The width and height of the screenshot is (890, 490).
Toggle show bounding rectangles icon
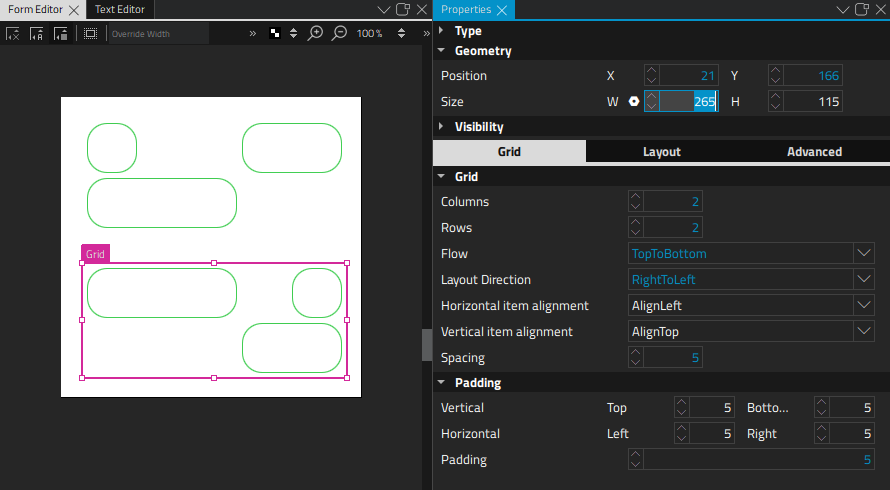pos(90,34)
